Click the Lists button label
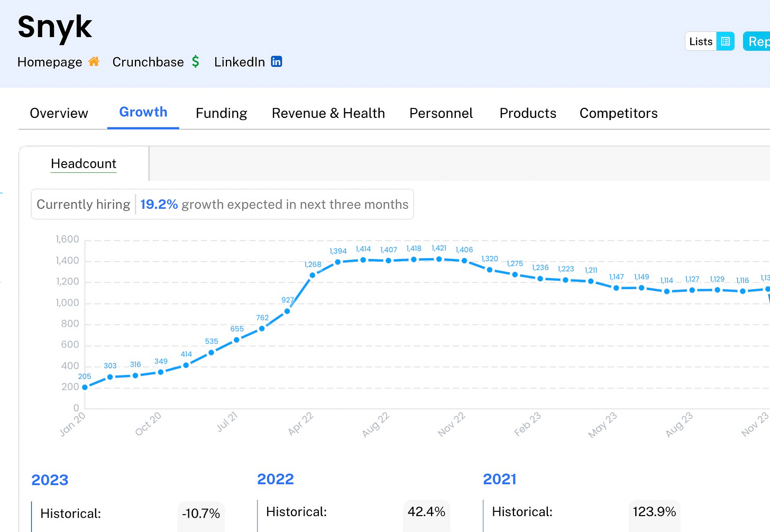The image size is (770, 532). click(701, 41)
